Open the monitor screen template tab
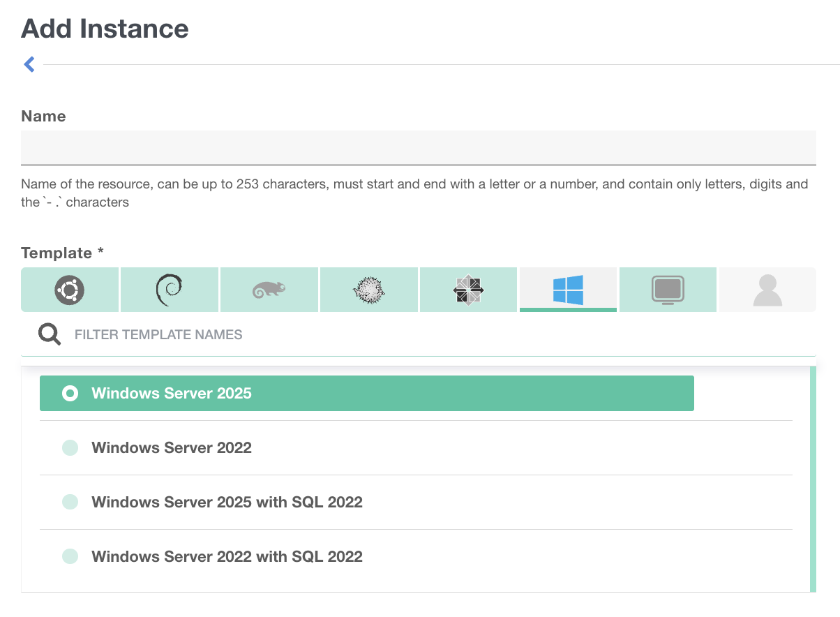This screenshot has height=617, width=840. tap(668, 290)
